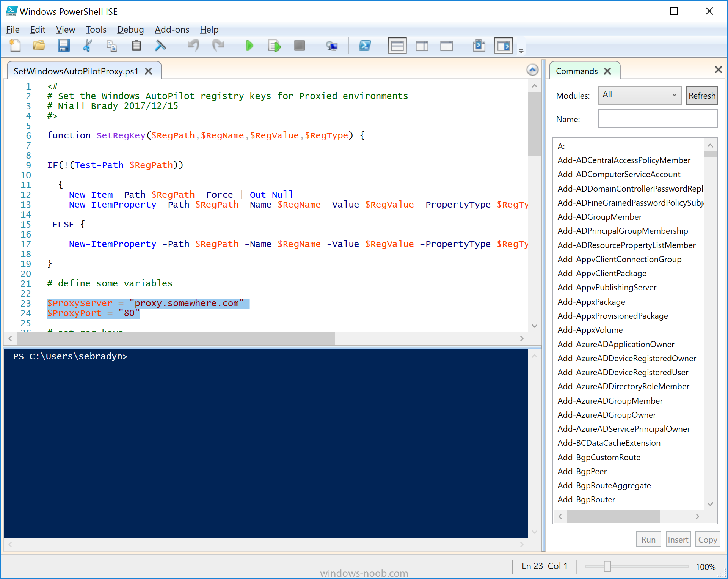Adjust the zoom slider in status bar

click(607, 566)
